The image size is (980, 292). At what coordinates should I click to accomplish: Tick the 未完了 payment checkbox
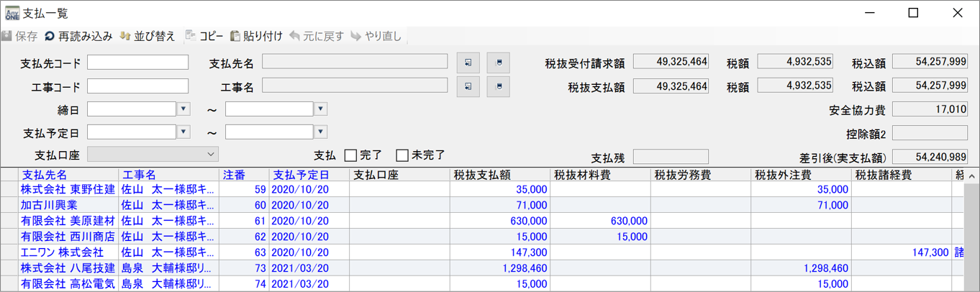click(402, 155)
